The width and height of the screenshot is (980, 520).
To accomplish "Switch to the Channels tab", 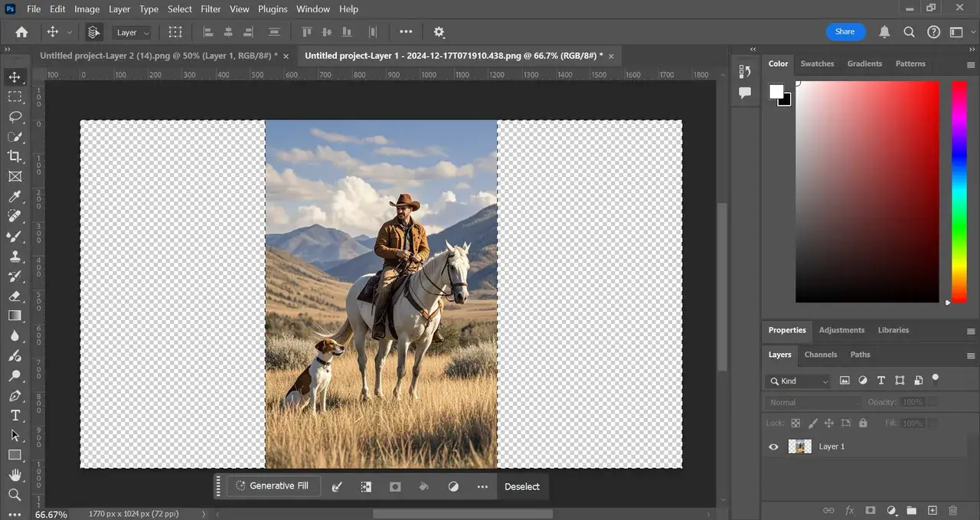I will coord(820,355).
